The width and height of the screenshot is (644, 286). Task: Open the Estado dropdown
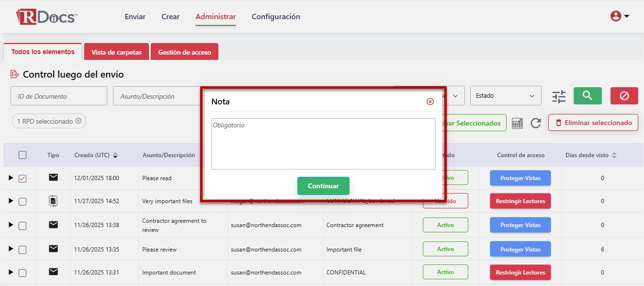click(x=505, y=96)
